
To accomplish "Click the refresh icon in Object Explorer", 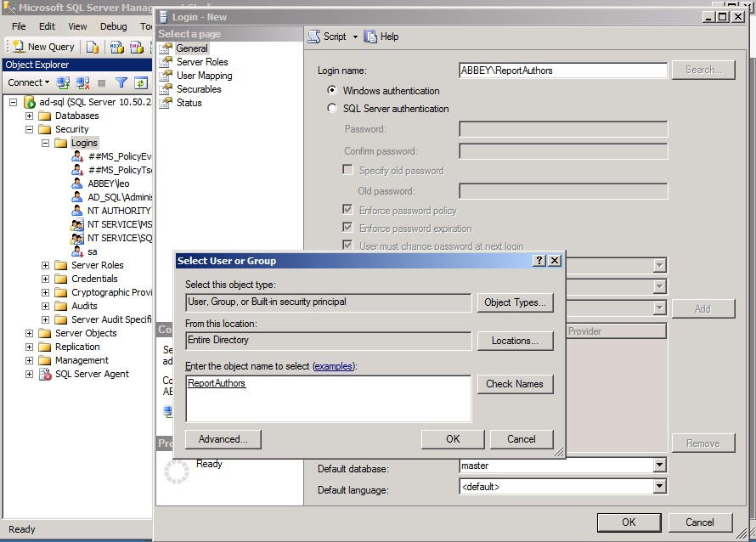I will tap(140, 83).
